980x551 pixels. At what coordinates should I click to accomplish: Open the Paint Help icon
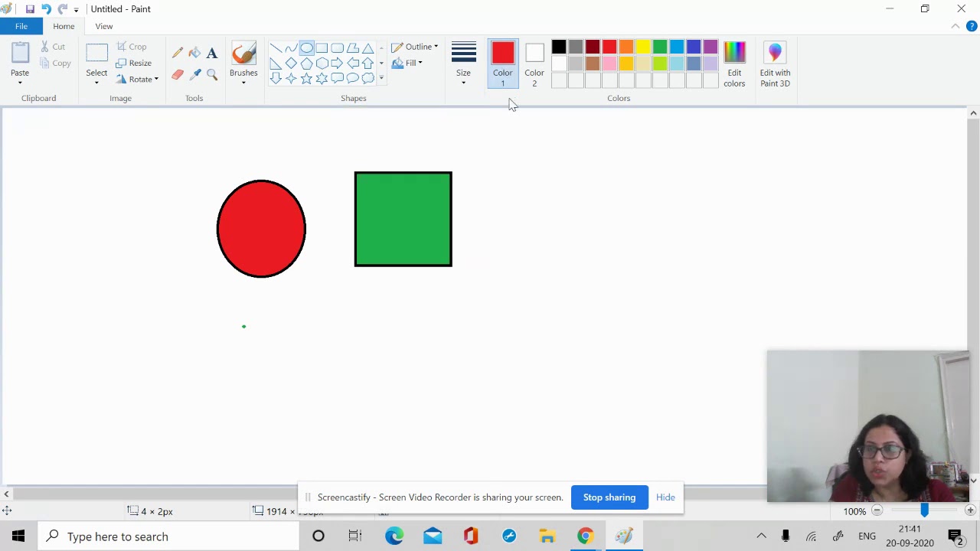[x=972, y=26]
